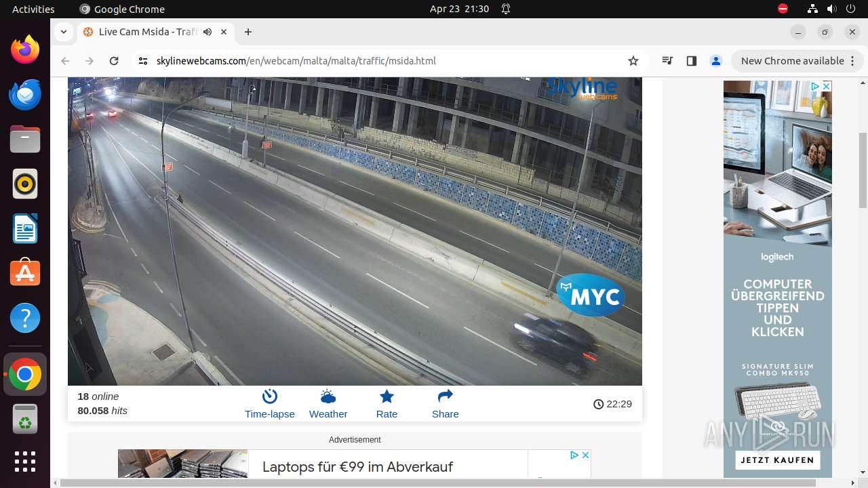This screenshot has height=488, width=868.
Task: Click the address bar URL
Action: (x=296, y=61)
